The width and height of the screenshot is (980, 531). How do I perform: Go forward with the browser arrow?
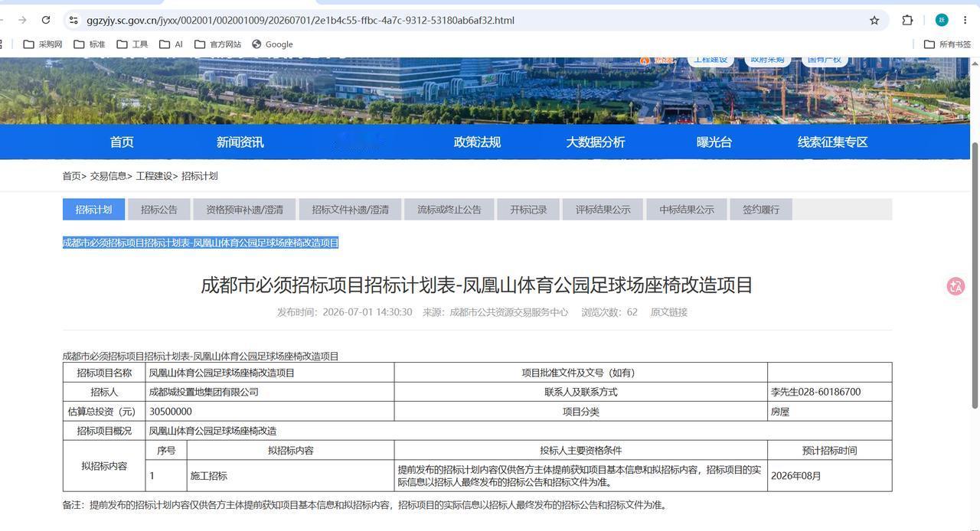pos(22,20)
